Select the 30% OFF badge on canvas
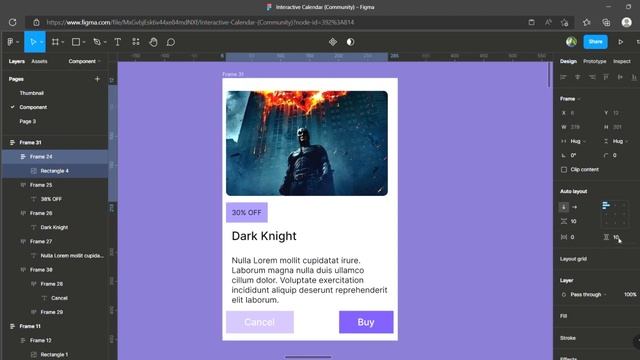640x360 pixels. [x=247, y=212]
